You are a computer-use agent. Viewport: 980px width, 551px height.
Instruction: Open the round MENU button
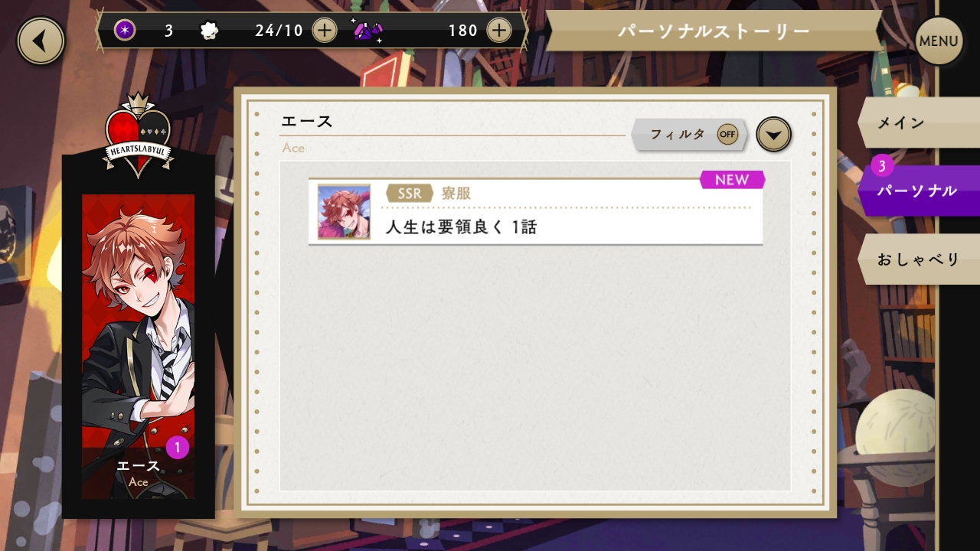pos(939,41)
